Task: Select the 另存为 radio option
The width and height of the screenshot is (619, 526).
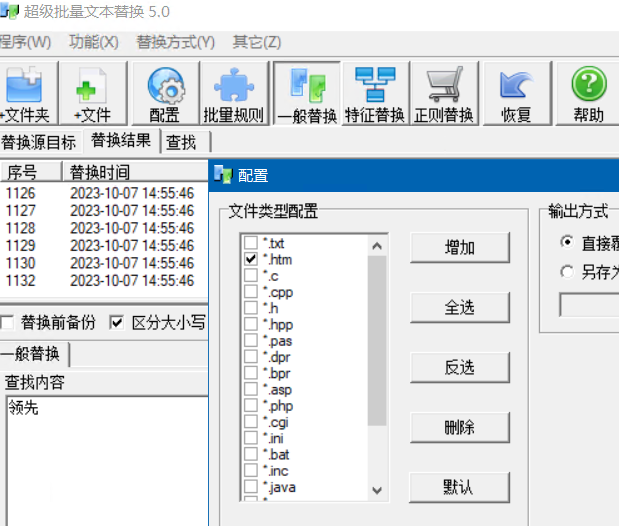Action: (x=567, y=271)
